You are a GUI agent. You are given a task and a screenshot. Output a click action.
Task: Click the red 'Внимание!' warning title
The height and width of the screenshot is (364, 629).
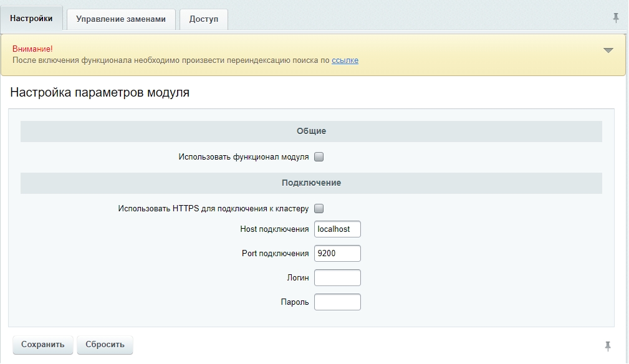click(32, 49)
